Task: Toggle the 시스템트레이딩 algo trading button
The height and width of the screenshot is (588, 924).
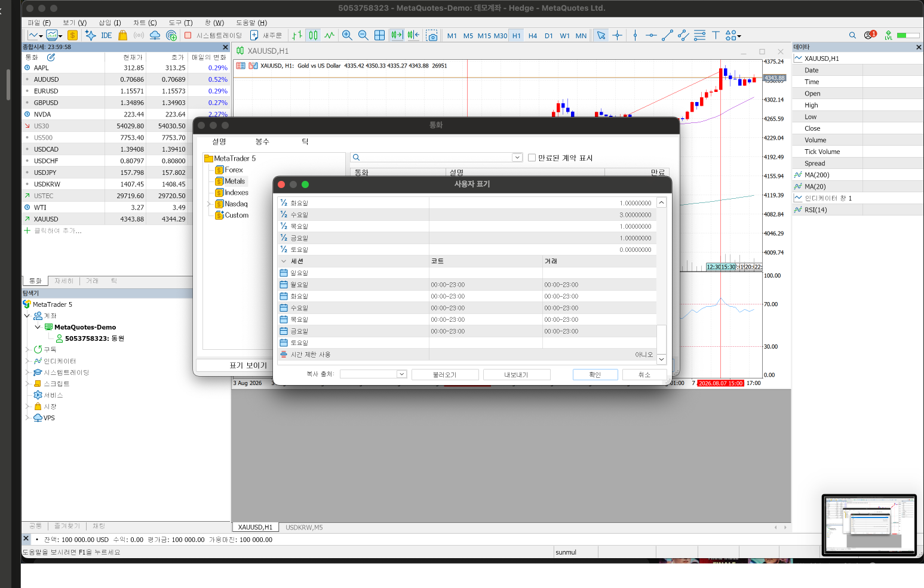Action: [213, 35]
